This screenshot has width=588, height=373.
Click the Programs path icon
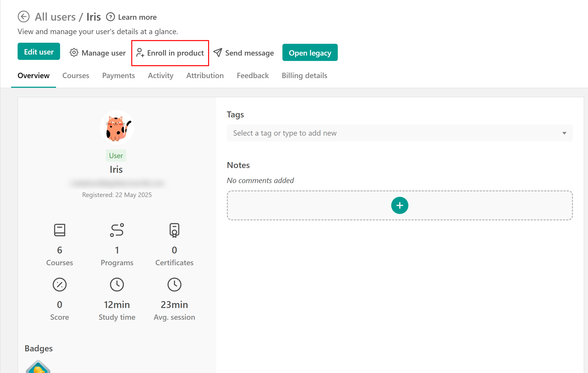tap(117, 230)
